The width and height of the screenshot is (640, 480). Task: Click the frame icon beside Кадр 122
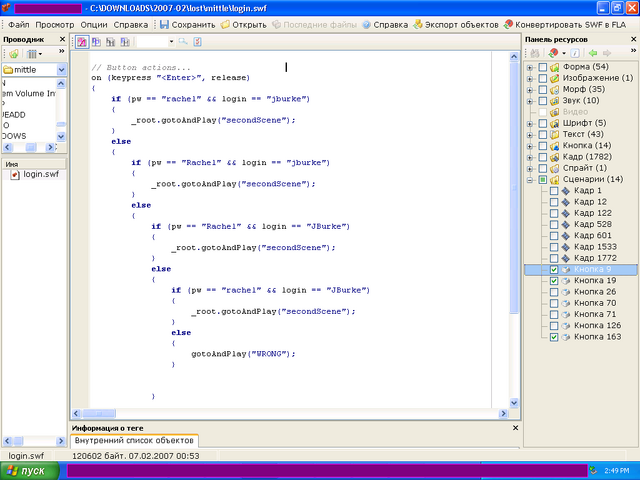pos(565,213)
